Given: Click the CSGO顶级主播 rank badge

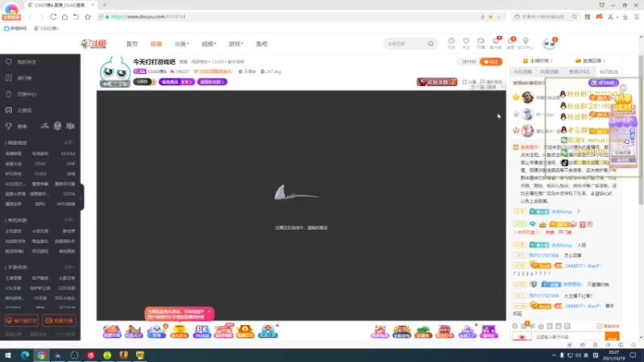Looking at the screenshot, I should point(213,72).
